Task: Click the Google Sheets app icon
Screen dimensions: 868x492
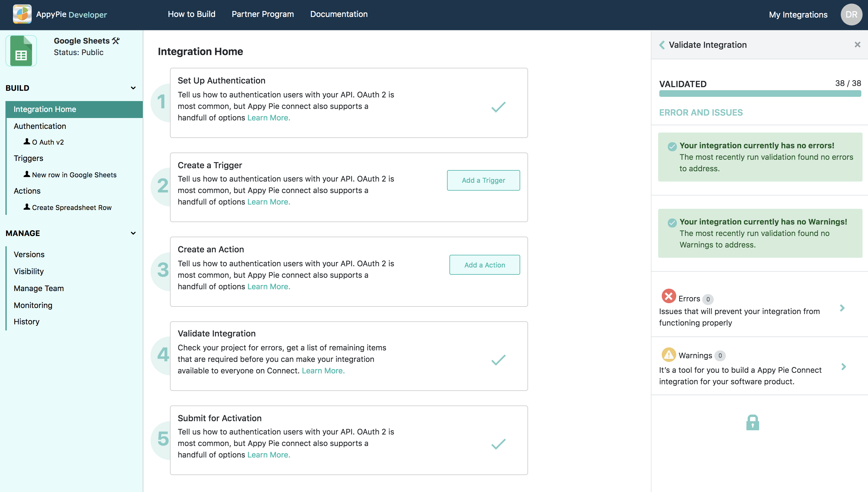Action: tap(21, 51)
